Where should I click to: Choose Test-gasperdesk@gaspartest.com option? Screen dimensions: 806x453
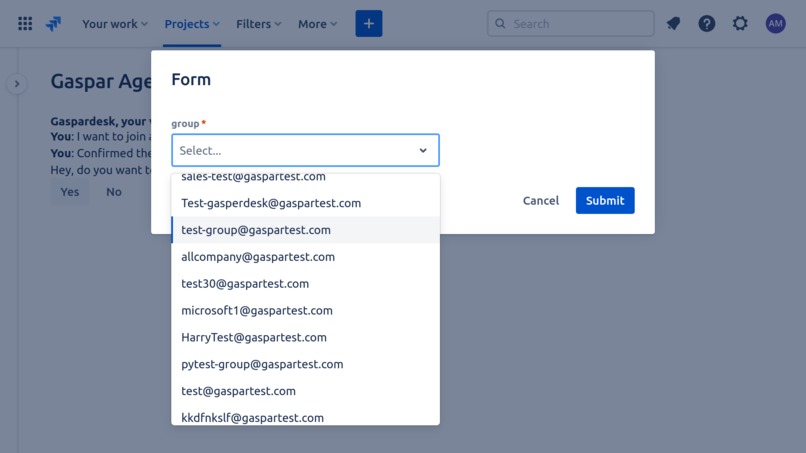[x=305, y=203]
